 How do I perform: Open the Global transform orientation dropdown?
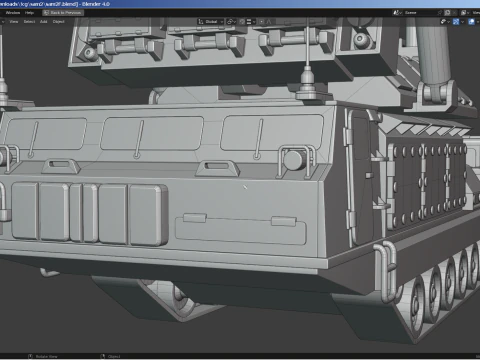tap(211, 22)
